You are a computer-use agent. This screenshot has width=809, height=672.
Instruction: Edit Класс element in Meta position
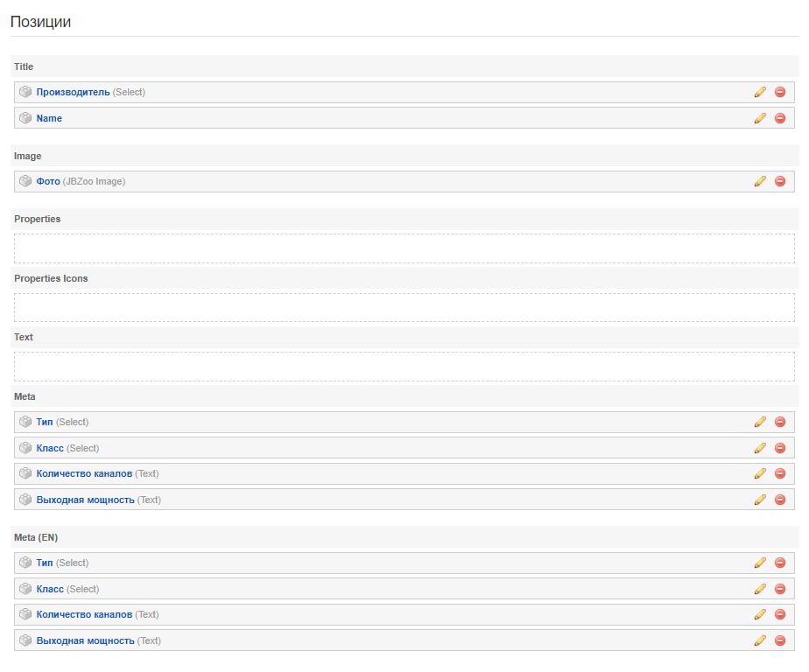(x=759, y=448)
